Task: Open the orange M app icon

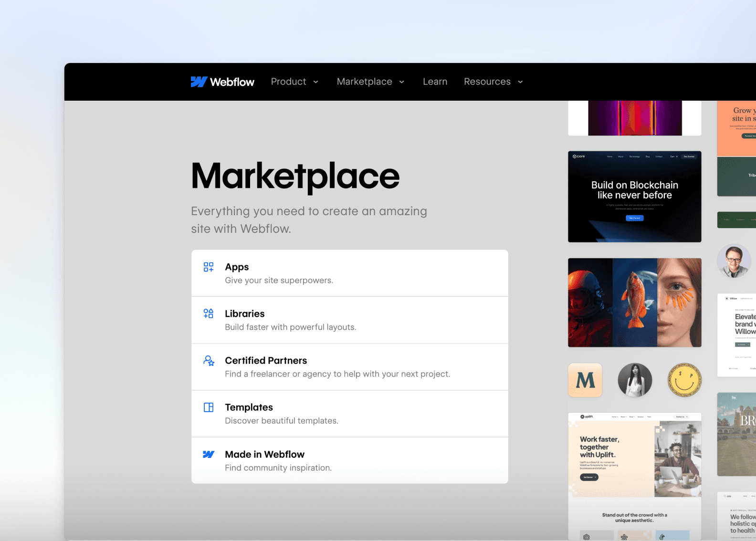Action: pyautogui.click(x=585, y=380)
